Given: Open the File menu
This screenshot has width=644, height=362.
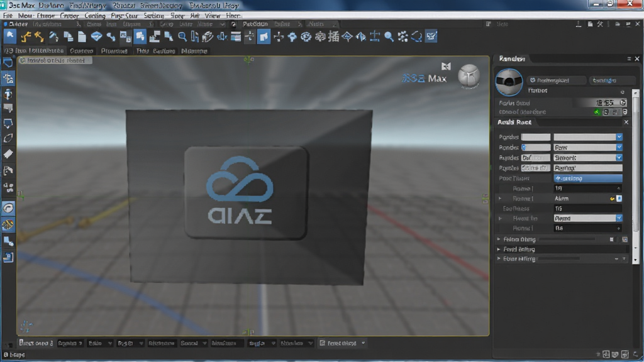Looking at the screenshot, I should tap(8, 16).
